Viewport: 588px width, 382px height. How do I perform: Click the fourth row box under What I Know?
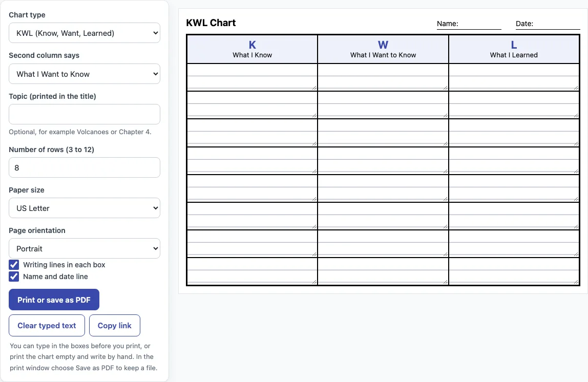point(252,160)
